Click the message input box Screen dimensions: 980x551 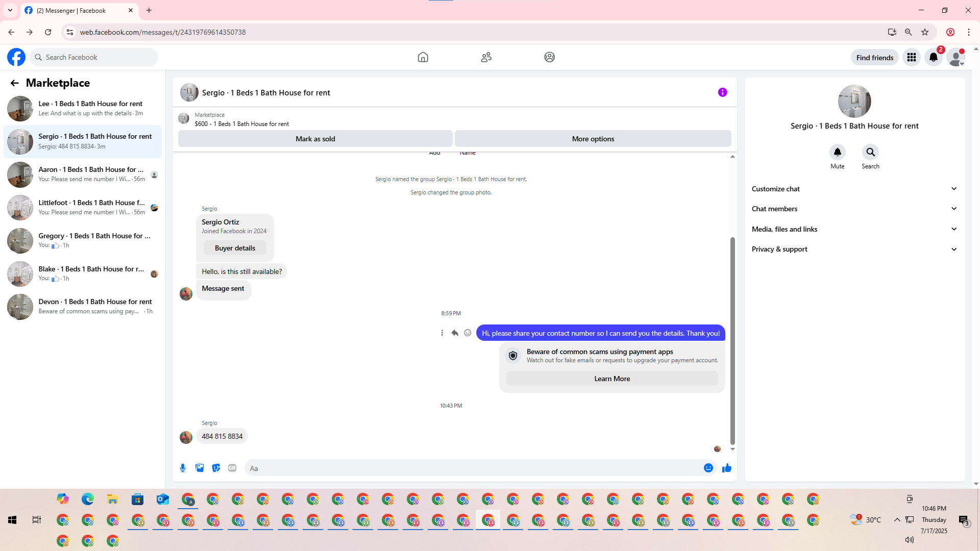[475, 468]
